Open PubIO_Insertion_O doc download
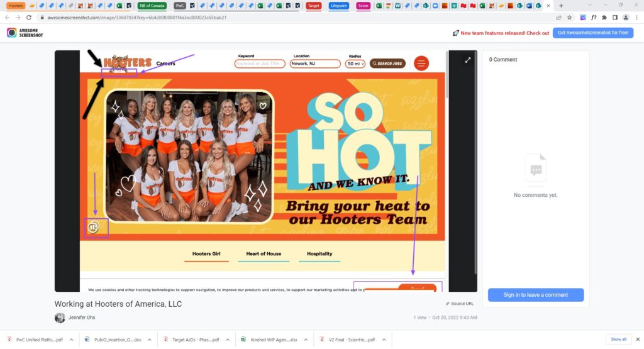644x349 pixels. (118, 340)
